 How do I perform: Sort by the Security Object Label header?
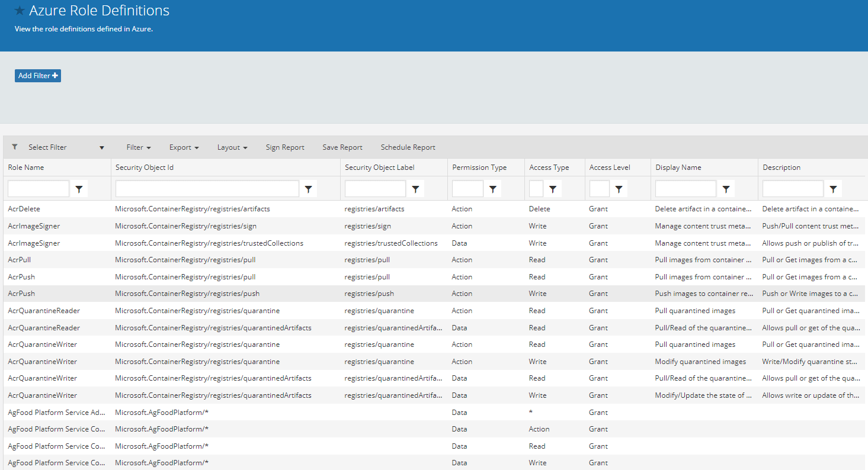(380, 168)
